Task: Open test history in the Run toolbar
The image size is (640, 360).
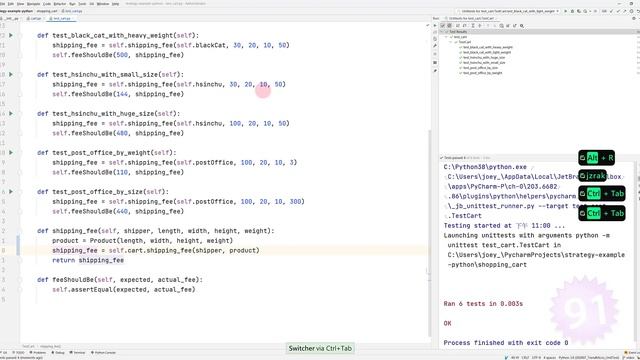Action: pyautogui.click(x=502, y=26)
